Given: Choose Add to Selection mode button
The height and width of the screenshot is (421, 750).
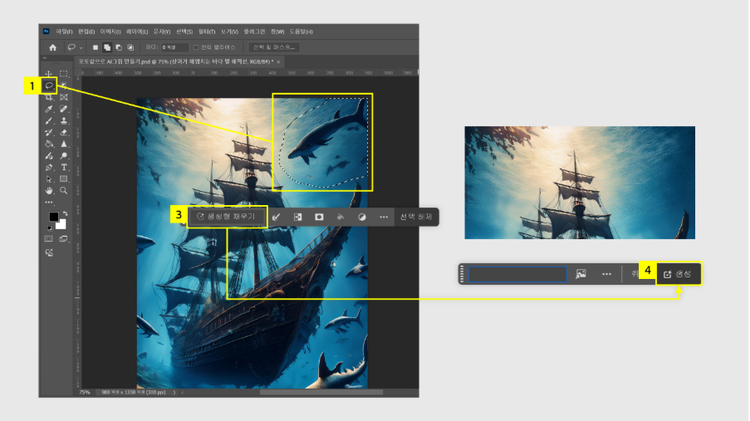Looking at the screenshot, I should [107, 47].
